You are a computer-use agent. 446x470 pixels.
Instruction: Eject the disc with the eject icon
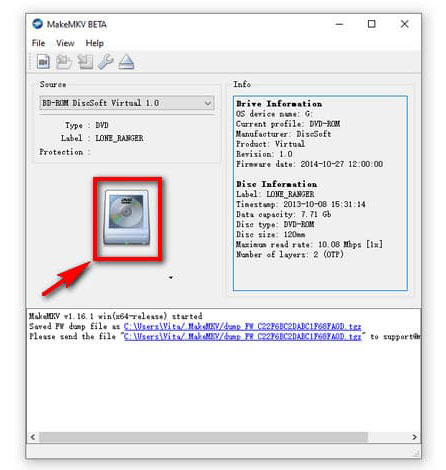[126, 62]
